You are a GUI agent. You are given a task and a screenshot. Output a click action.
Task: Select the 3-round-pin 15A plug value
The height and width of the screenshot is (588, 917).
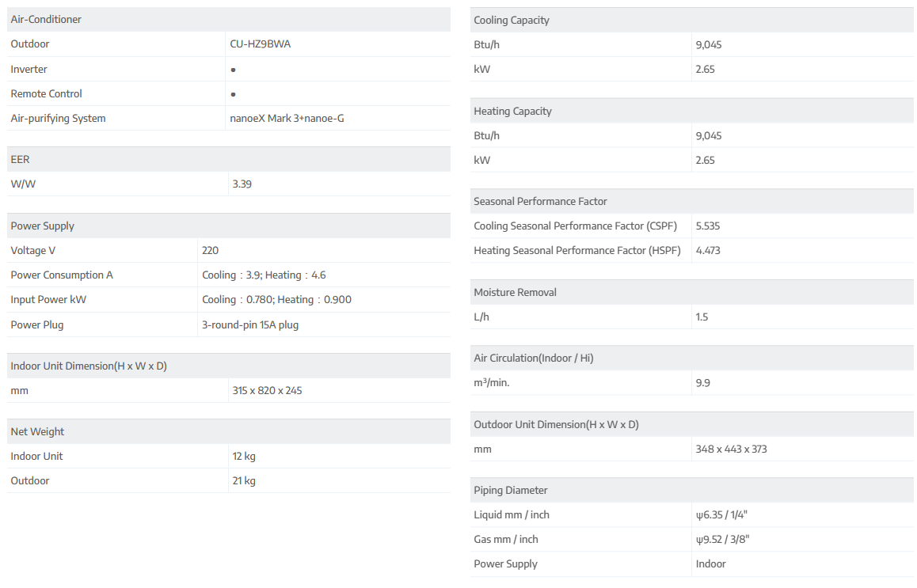[250, 324]
